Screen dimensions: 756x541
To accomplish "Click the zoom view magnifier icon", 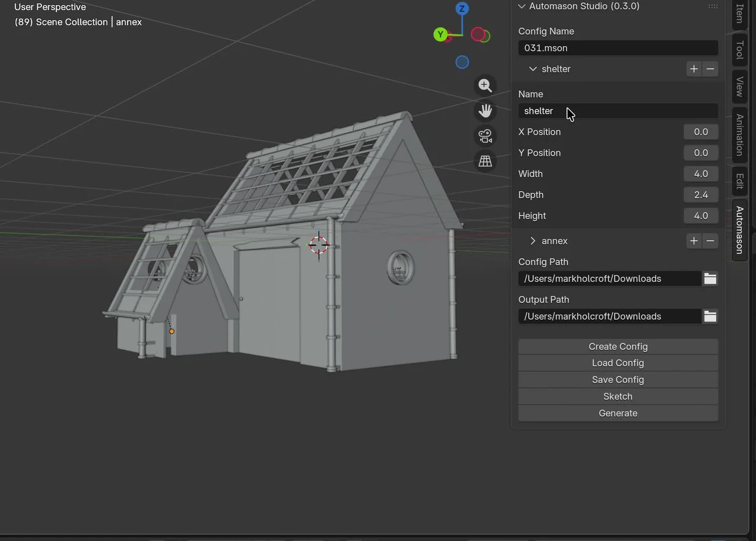I will [x=485, y=85].
